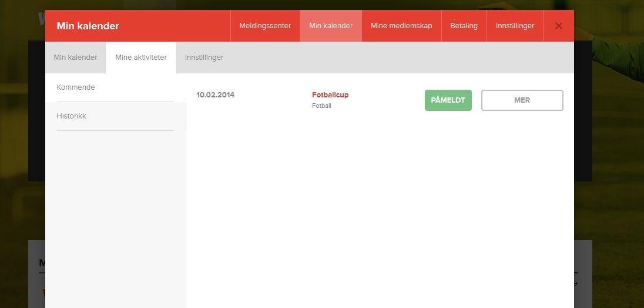Image resolution: width=644 pixels, height=308 pixels.
Task: Show Historikk in the sidebar
Action: pyautogui.click(x=115, y=116)
